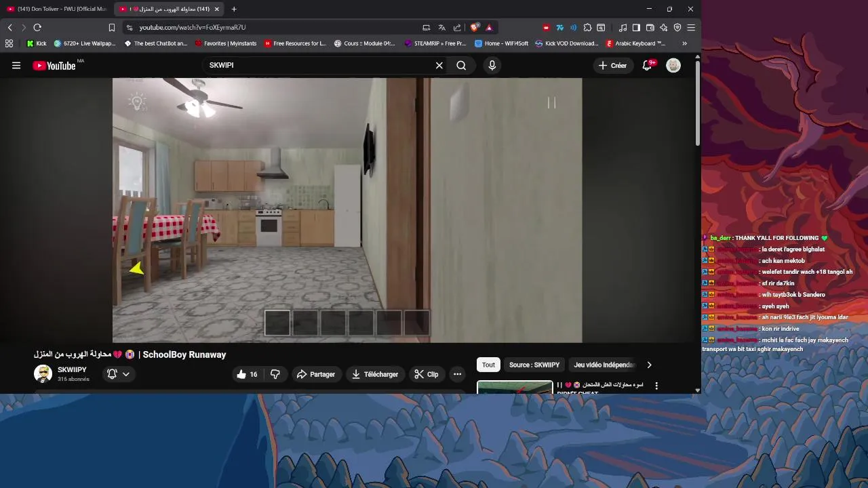Viewport: 868px width, 488px height.
Task: Pause the game from in-video pause icon
Action: tap(551, 102)
